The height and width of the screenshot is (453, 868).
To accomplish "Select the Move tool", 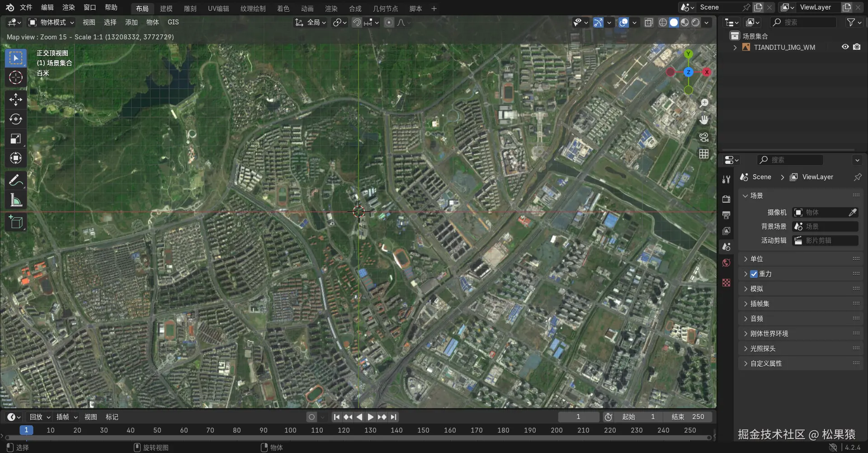I will [x=16, y=99].
